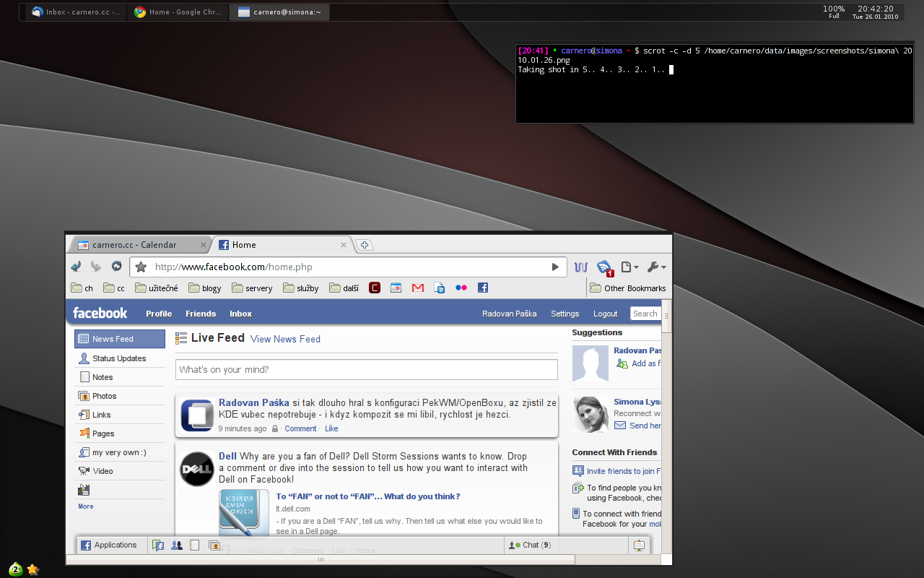Image resolution: width=924 pixels, height=578 pixels.
Task: Click the Dell logo thumbnail
Action: 197,469
